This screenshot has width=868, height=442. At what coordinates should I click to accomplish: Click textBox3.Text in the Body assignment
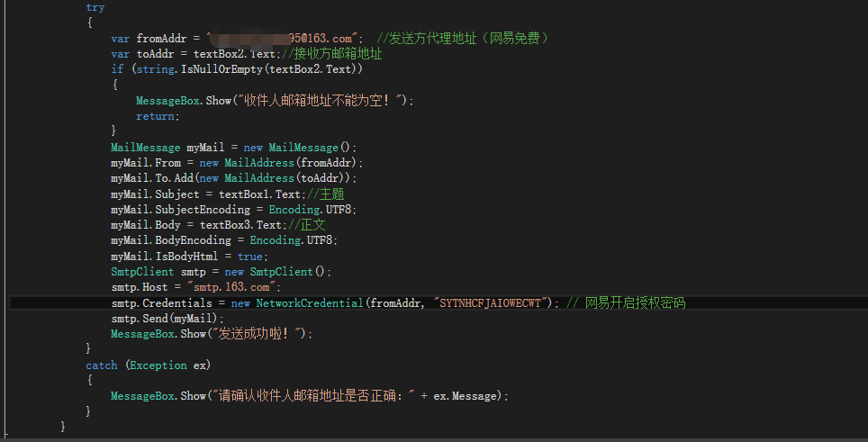tap(240, 225)
